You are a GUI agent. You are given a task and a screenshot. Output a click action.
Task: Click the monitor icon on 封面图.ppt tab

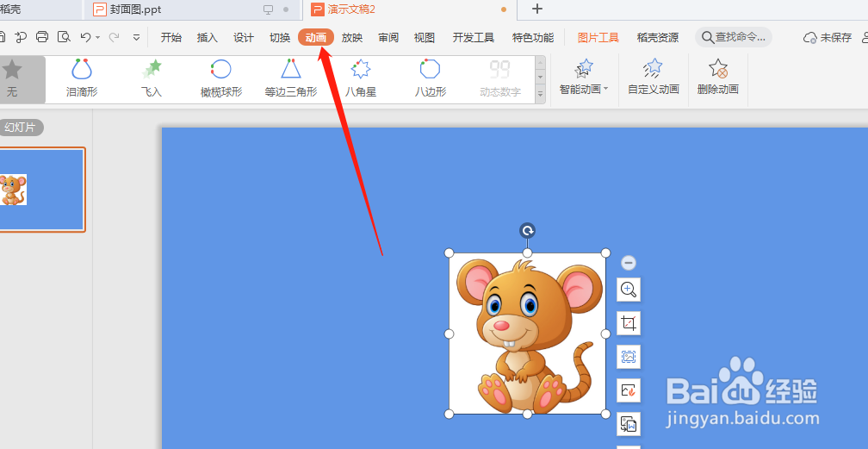(269, 9)
